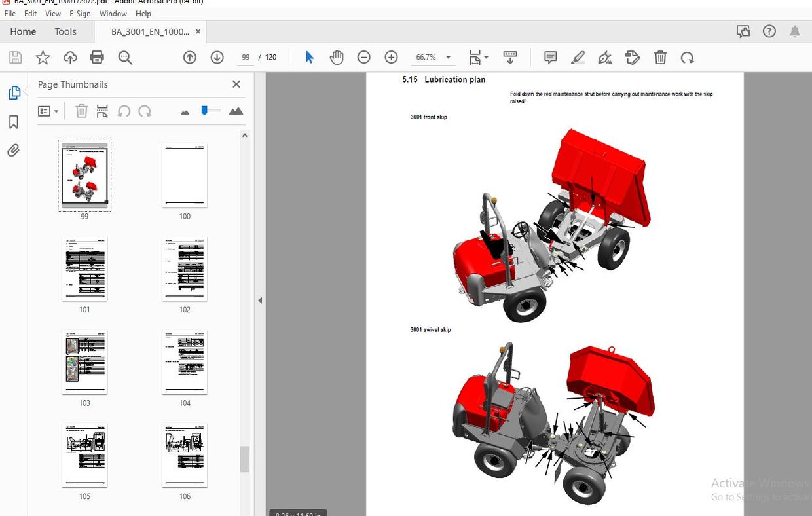Delete pages with the trash icon
The height and width of the screenshot is (516, 812).
(x=660, y=57)
